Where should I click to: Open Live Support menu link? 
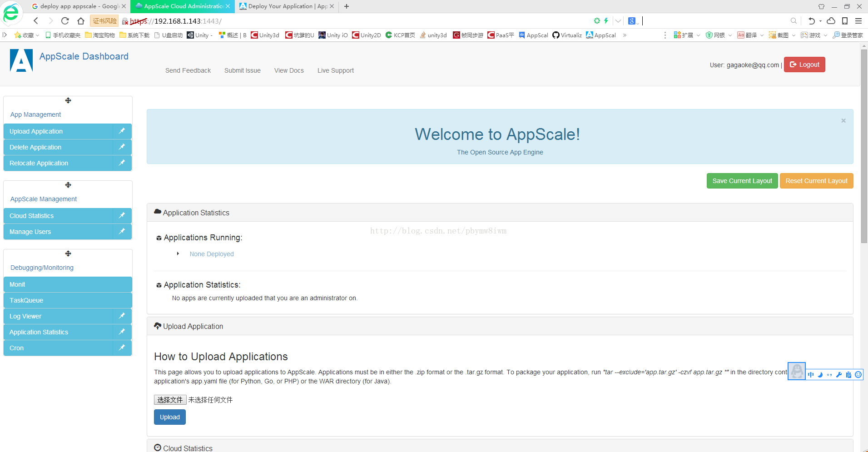click(x=336, y=70)
